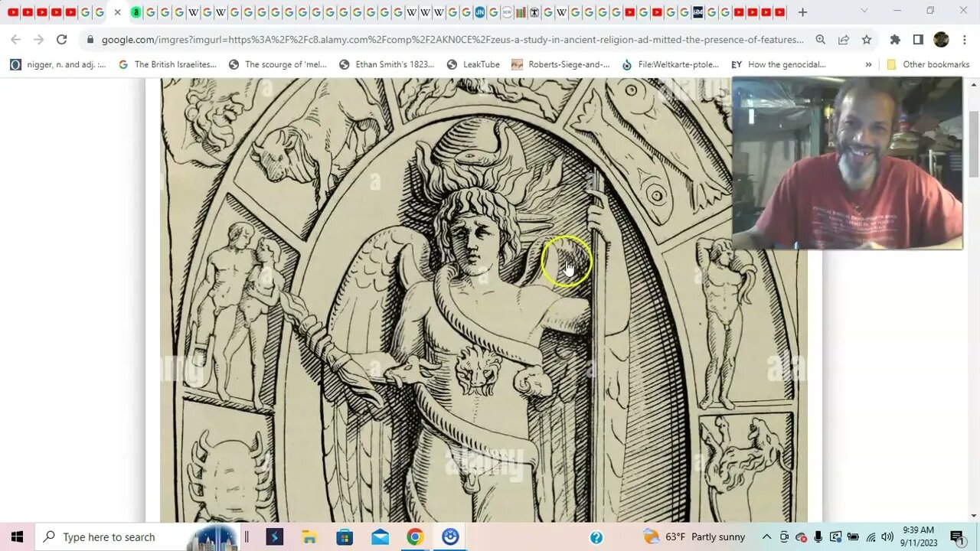
Task: Open the LeakTube bookmark
Action: 473,64
